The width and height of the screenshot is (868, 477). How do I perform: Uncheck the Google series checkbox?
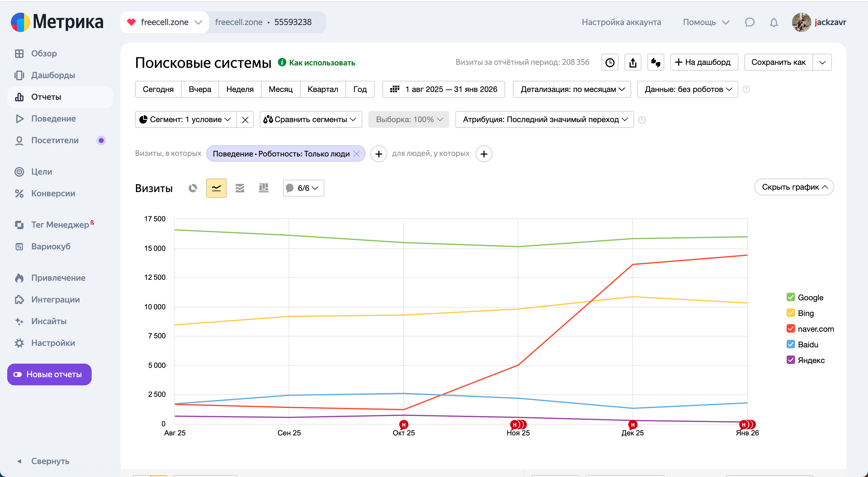[791, 297]
